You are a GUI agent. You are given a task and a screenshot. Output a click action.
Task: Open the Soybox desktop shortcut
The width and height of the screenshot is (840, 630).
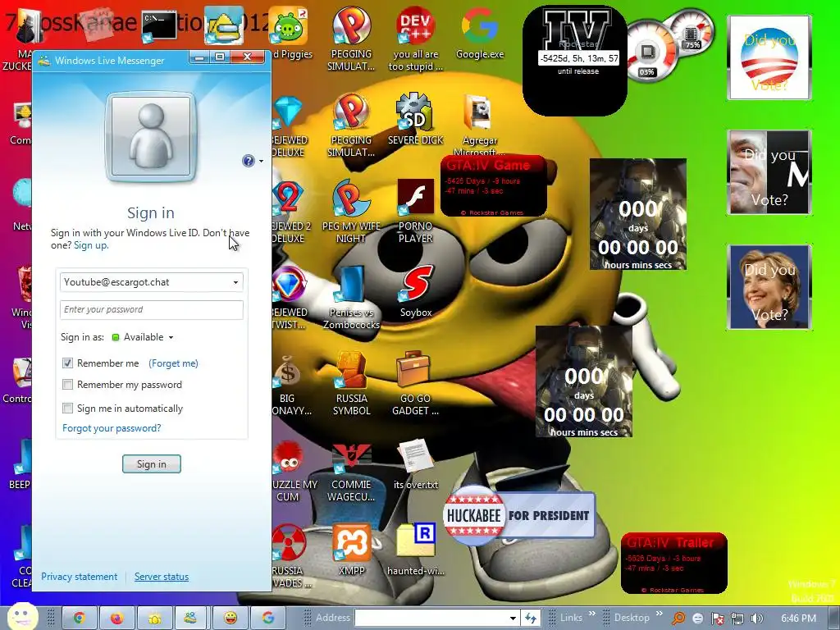tap(416, 291)
